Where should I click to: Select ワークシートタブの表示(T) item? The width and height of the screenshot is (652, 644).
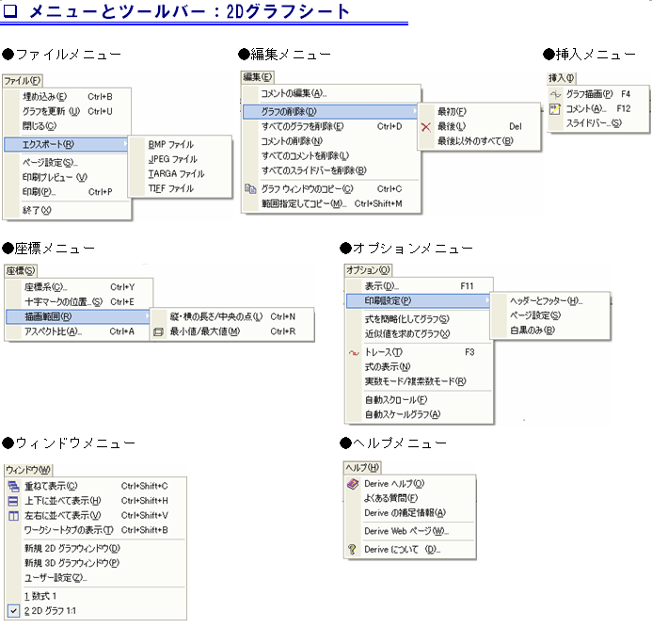click(x=96, y=530)
